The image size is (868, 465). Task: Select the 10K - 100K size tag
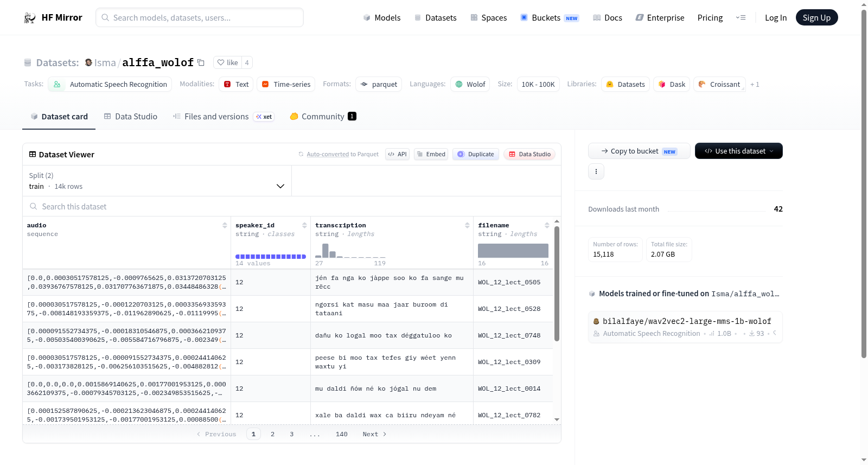pyautogui.click(x=538, y=84)
